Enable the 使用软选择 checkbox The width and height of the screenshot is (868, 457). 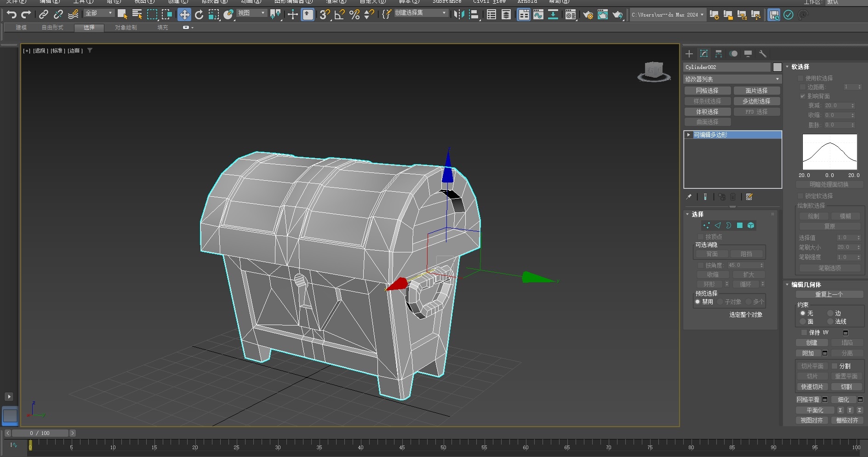pos(800,78)
